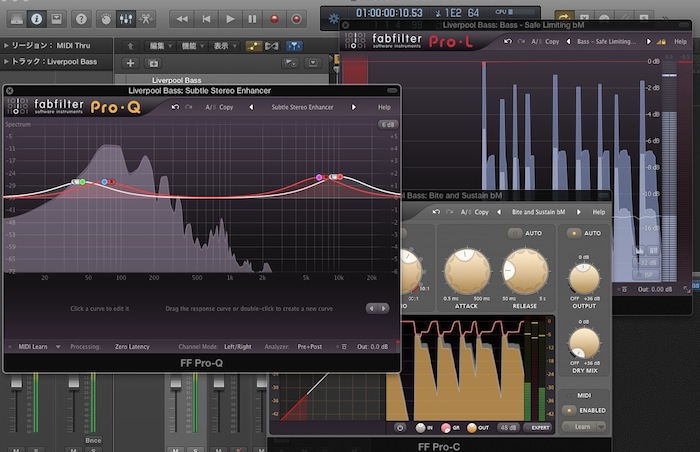Click Copy in the Pro-L header

tap(552, 42)
